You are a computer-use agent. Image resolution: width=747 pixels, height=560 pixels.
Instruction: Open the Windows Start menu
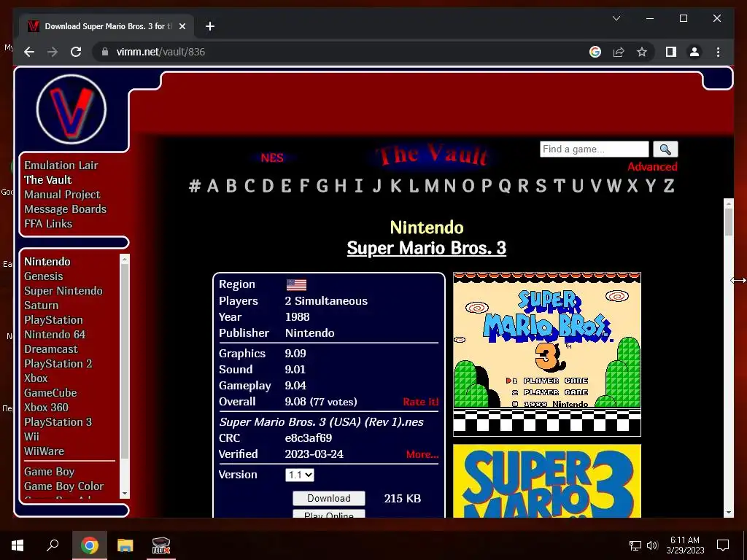click(18, 545)
